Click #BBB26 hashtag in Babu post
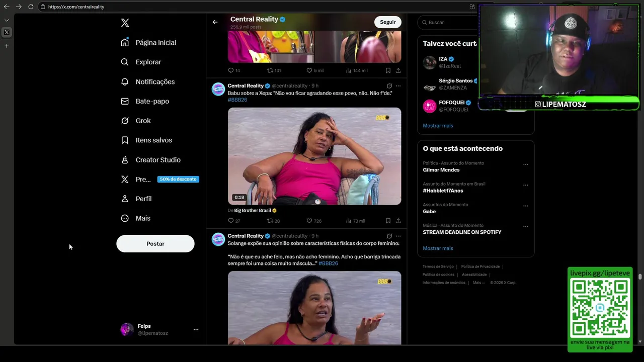 click(237, 100)
